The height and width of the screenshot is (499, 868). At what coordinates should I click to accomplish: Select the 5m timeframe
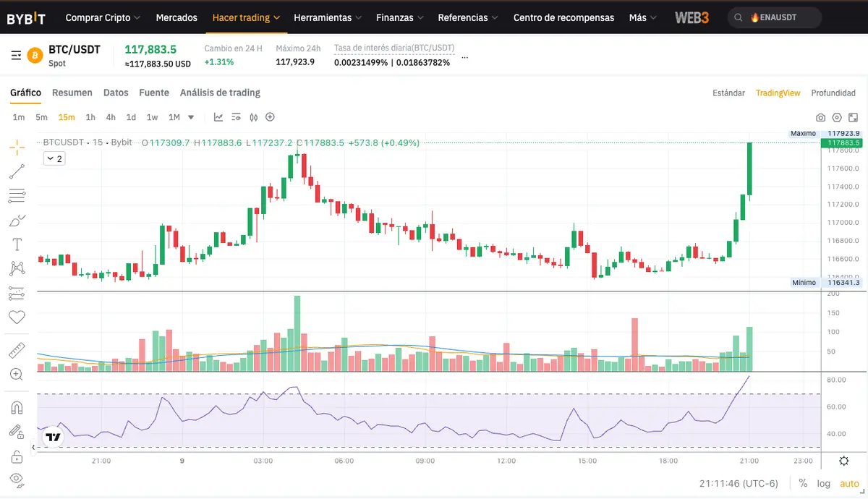coord(41,117)
